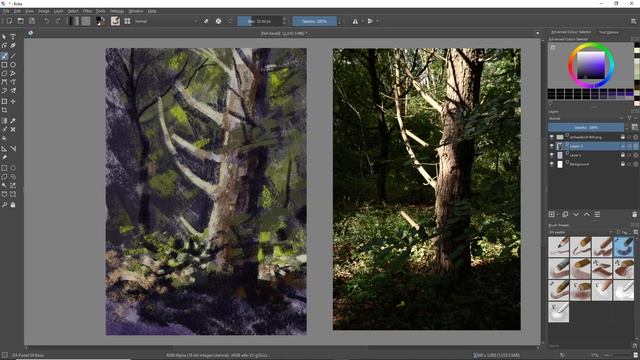The width and height of the screenshot is (640, 360).
Task: Select the Colour Picker eyedropper tool
Action: 13,121
